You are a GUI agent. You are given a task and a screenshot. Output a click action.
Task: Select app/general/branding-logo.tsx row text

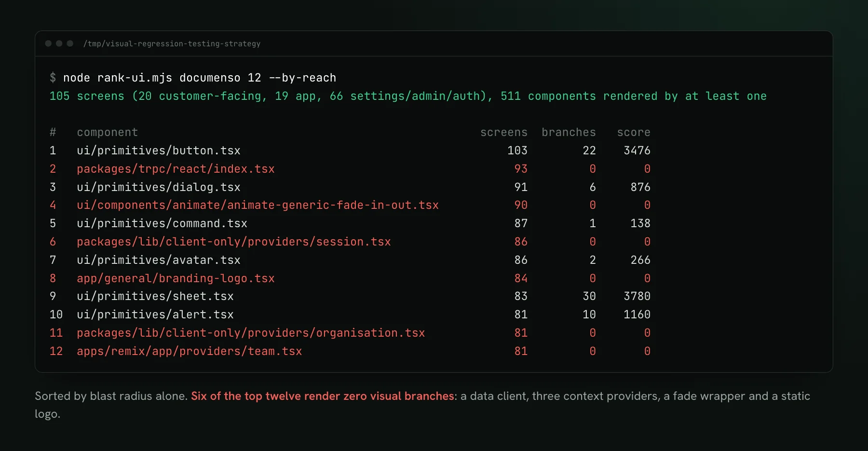pos(176,279)
